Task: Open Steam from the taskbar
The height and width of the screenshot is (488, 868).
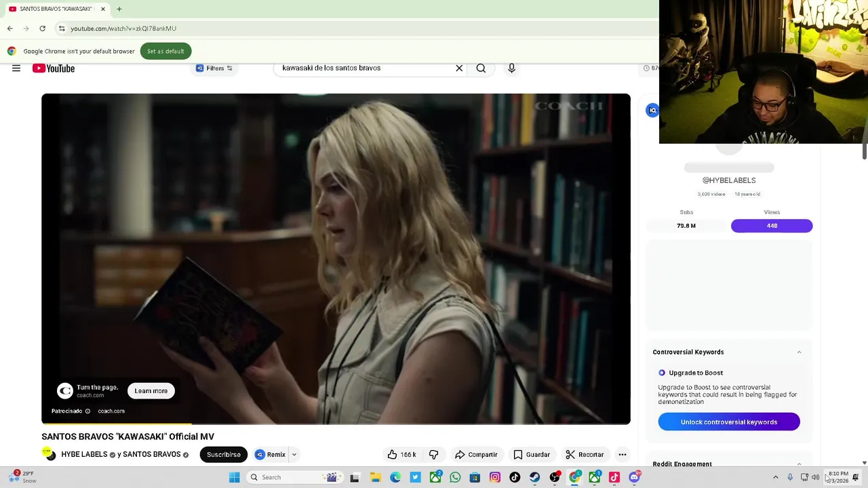Action: [535, 477]
